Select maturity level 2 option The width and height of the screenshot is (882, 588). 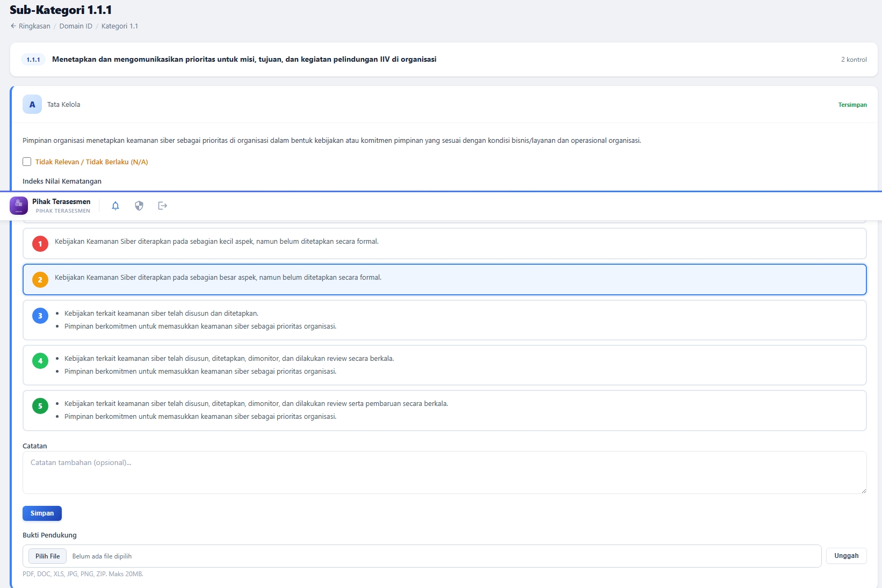tap(444, 279)
